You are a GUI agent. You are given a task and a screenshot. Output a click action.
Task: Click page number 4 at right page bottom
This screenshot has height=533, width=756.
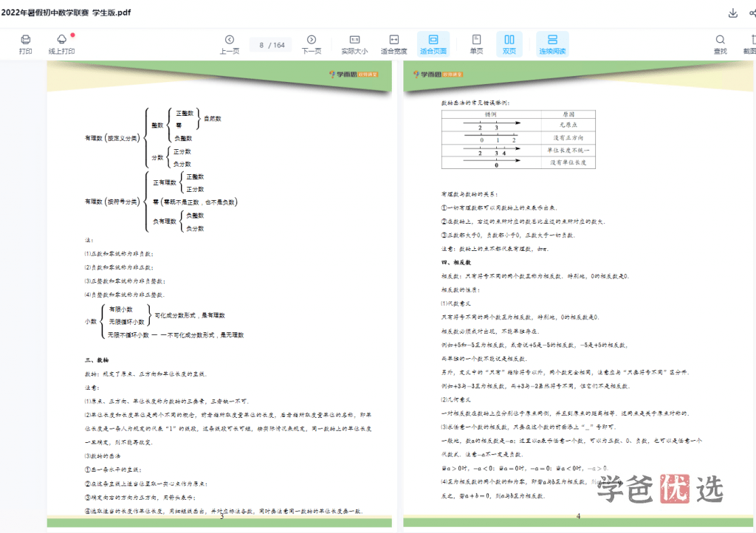[x=579, y=516]
